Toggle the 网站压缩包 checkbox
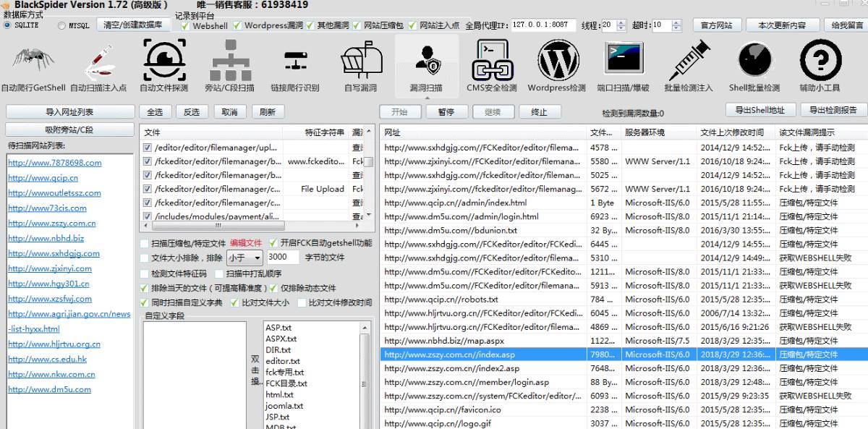The height and width of the screenshot is (429, 868). pyautogui.click(x=357, y=25)
